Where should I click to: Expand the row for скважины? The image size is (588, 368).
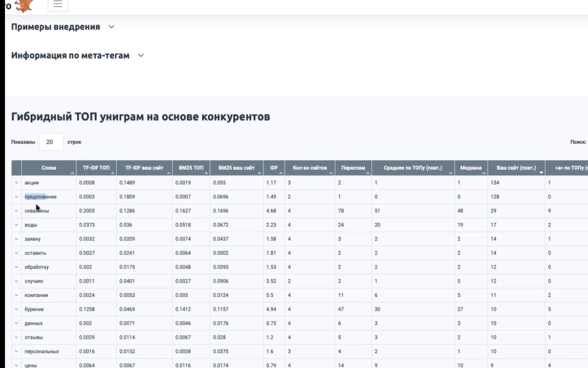click(x=16, y=211)
